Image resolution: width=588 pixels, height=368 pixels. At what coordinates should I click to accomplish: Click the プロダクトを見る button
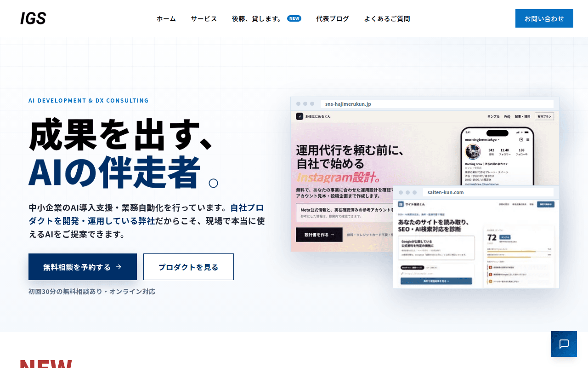(x=188, y=267)
